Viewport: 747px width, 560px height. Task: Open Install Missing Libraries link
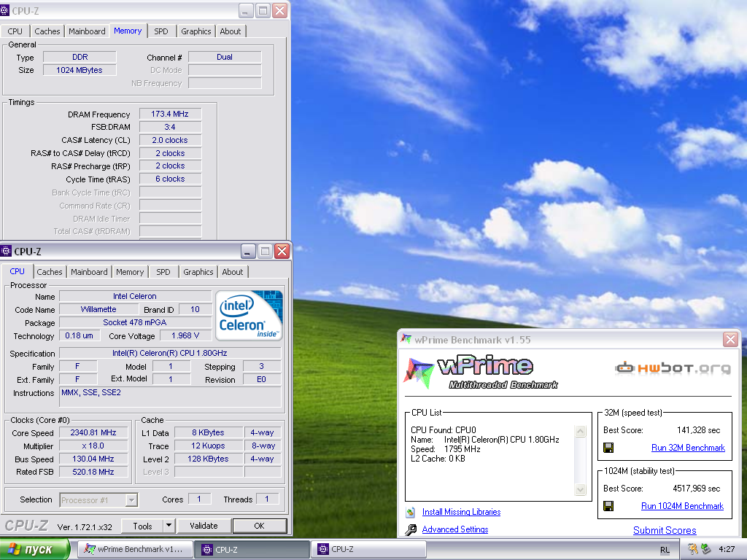point(461,512)
